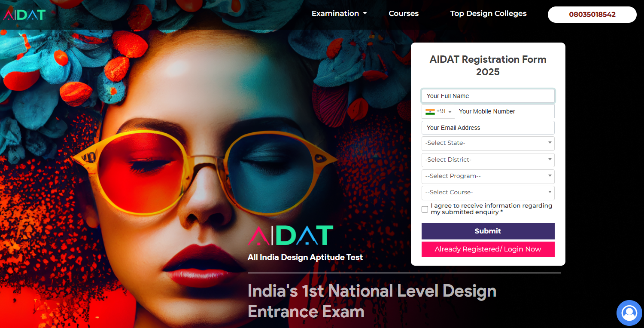
Task: Open the Select Program dropdown
Action: pos(488,176)
